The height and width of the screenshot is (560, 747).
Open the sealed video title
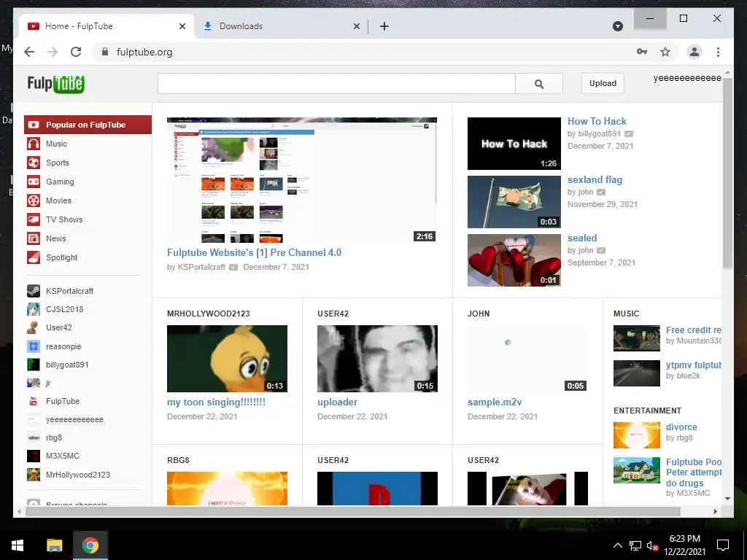click(581, 238)
